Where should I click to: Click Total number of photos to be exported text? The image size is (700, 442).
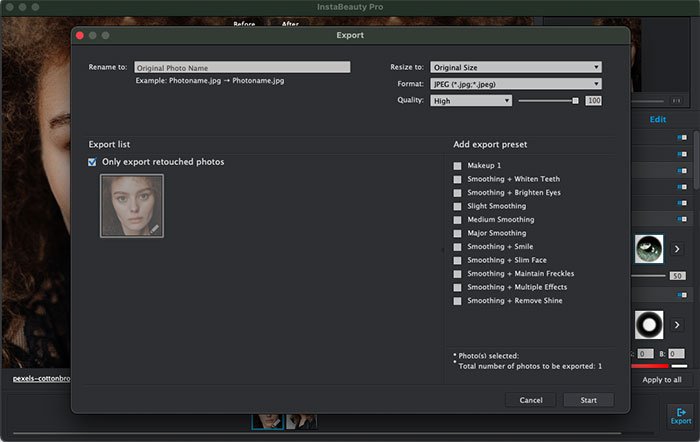click(x=530, y=366)
